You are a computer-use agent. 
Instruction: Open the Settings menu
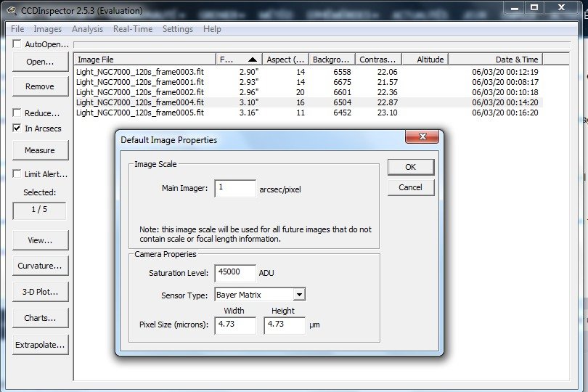[x=178, y=29]
